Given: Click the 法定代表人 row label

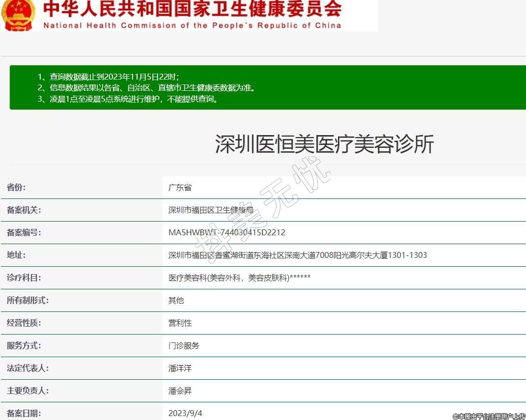Looking at the screenshot, I should tap(28, 368).
